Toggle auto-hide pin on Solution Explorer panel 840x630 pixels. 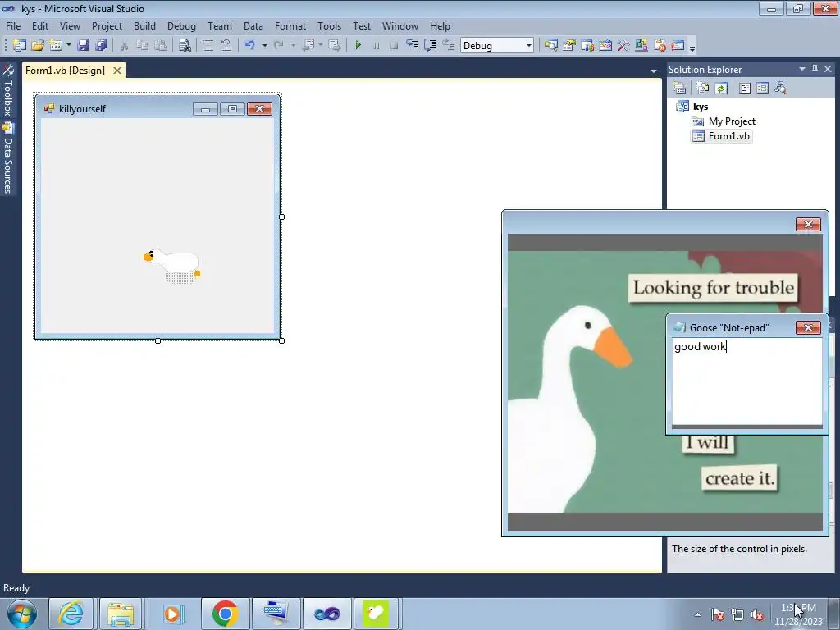pyautogui.click(x=815, y=69)
